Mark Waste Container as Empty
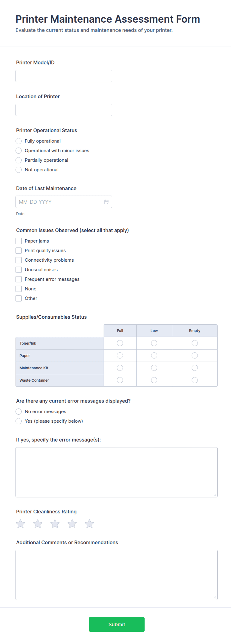This screenshot has width=231, height=644. click(195, 380)
